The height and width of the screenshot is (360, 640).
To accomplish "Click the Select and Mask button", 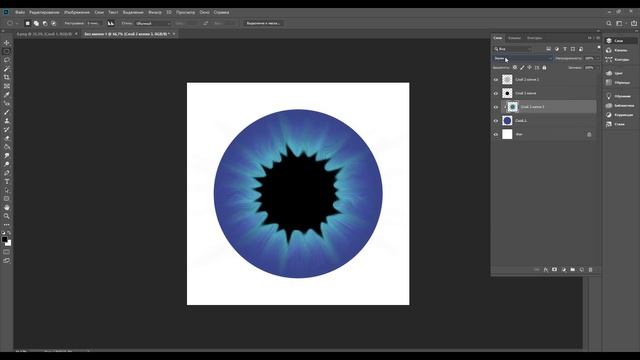I will click(x=263, y=23).
